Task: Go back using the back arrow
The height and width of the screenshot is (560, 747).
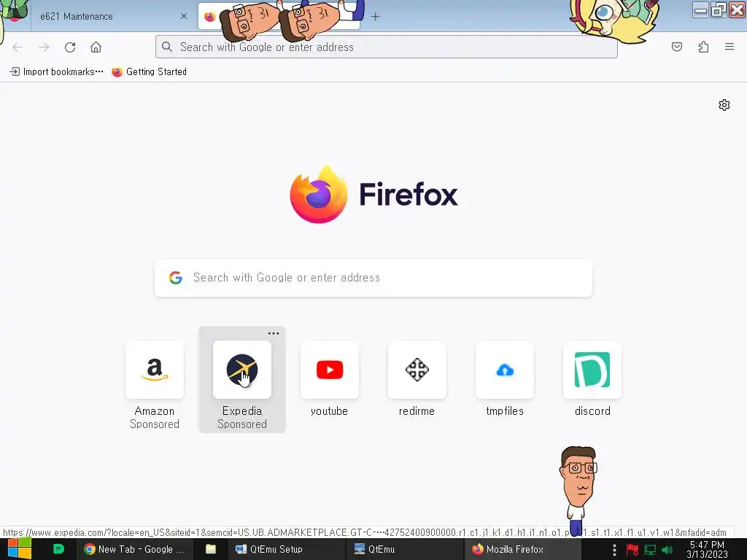Action: pos(18,47)
